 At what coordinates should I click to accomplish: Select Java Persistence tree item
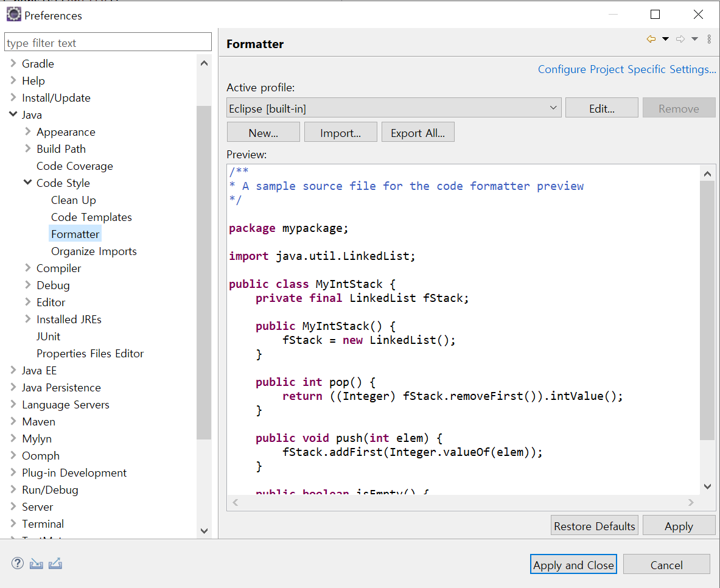pyautogui.click(x=61, y=387)
